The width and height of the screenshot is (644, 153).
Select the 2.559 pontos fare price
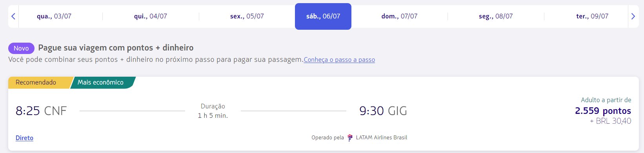click(x=603, y=111)
